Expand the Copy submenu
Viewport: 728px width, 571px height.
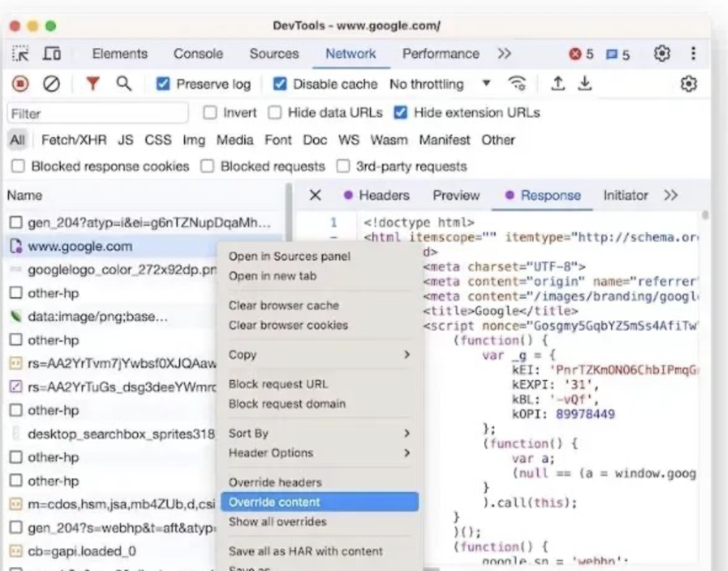pos(320,355)
